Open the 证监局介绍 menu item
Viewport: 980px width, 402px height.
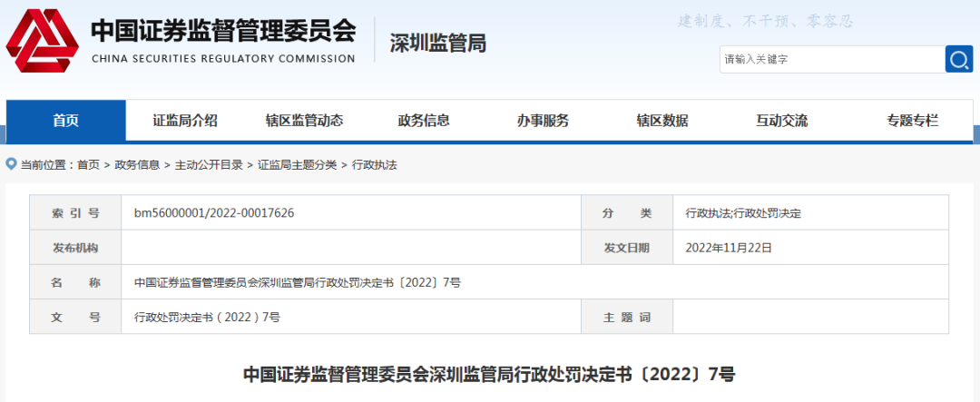(x=185, y=121)
